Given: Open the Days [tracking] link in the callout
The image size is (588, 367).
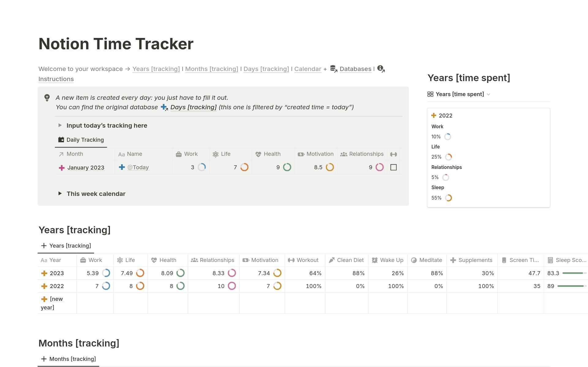Looking at the screenshot, I should [x=194, y=107].
